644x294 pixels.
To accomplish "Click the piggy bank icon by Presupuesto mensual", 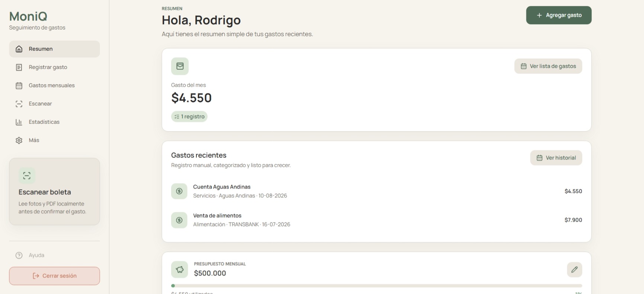I will (180, 269).
